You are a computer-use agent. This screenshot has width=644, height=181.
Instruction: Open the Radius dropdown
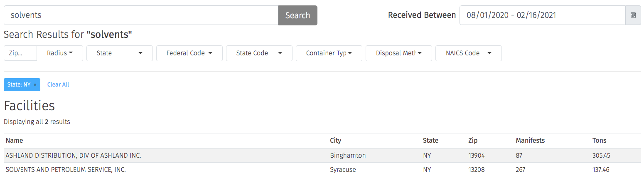click(x=60, y=53)
